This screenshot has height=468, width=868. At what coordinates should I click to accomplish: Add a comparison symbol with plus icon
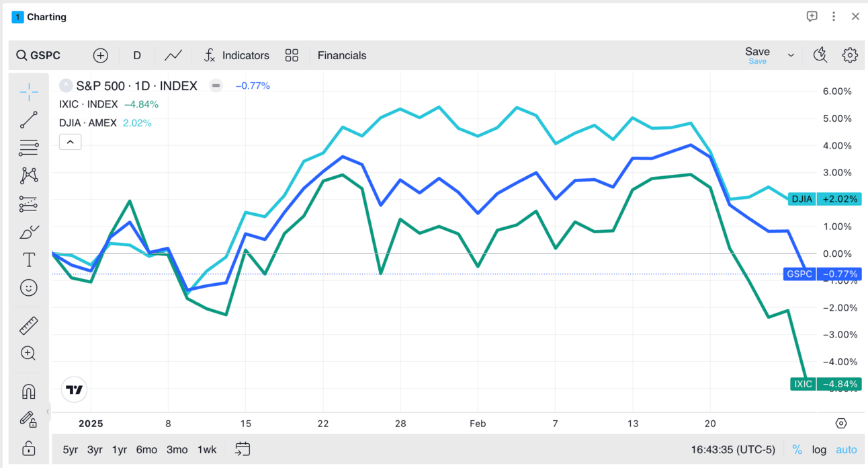tap(101, 56)
